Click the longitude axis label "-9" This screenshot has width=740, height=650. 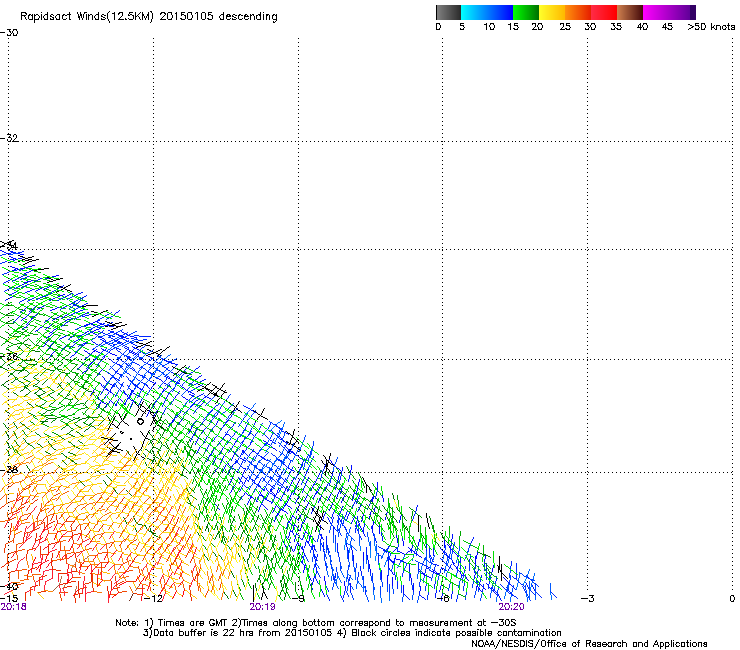[299, 599]
